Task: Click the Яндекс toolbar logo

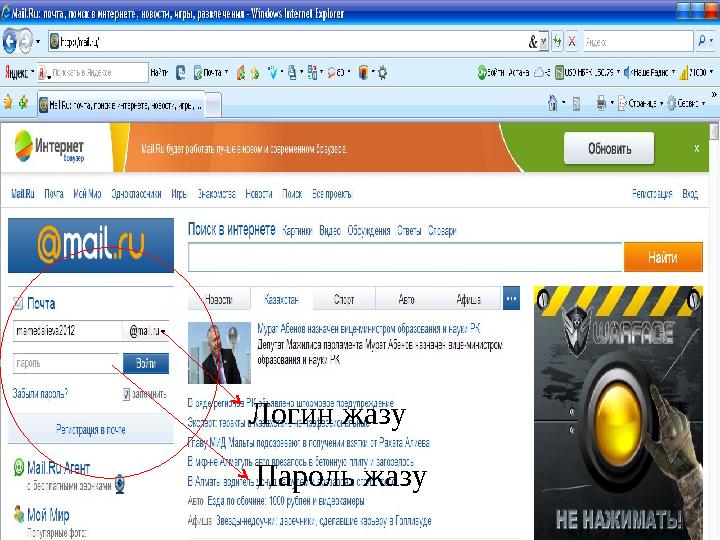Action: click(17, 73)
